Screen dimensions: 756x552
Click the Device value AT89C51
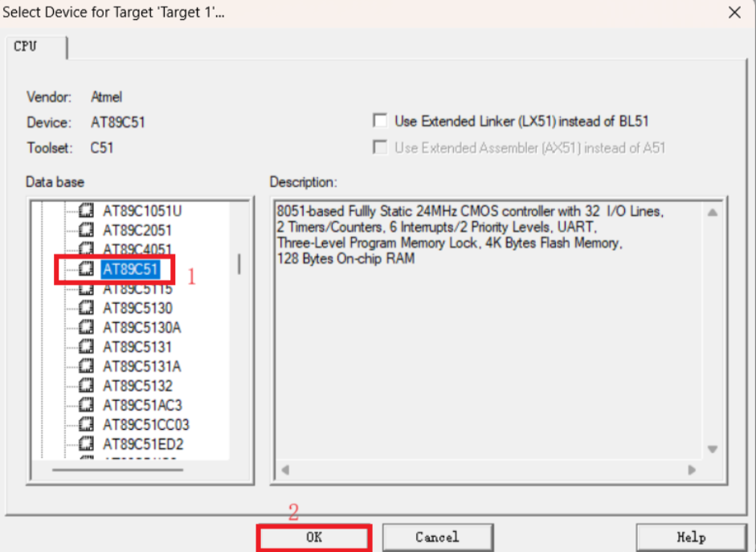pyautogui.click(x=117, y=122)
